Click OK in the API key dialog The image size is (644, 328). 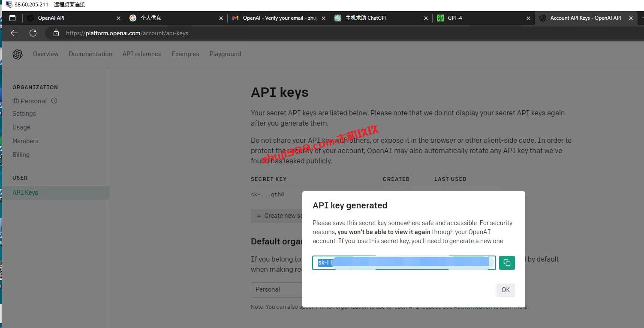tap(506, 290)
